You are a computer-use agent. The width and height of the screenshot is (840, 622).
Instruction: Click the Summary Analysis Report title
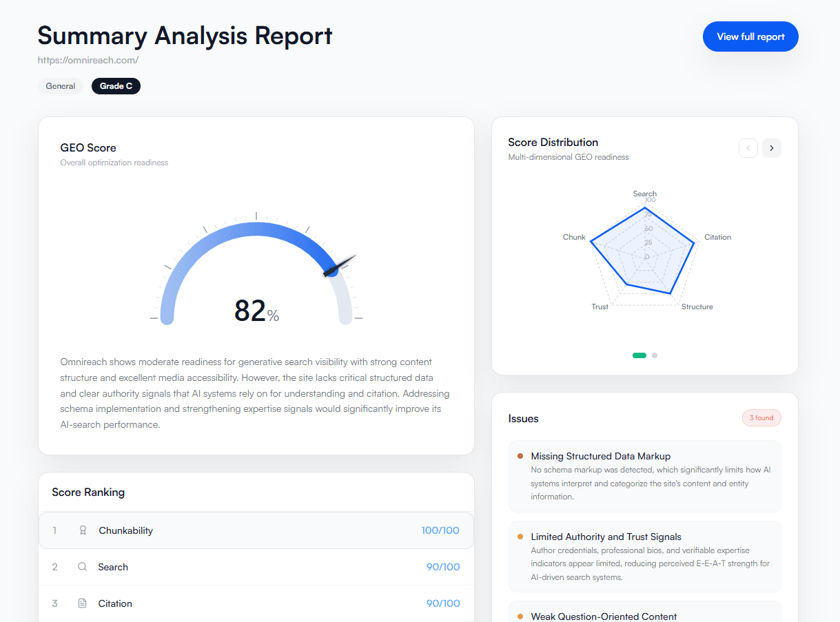185,35
